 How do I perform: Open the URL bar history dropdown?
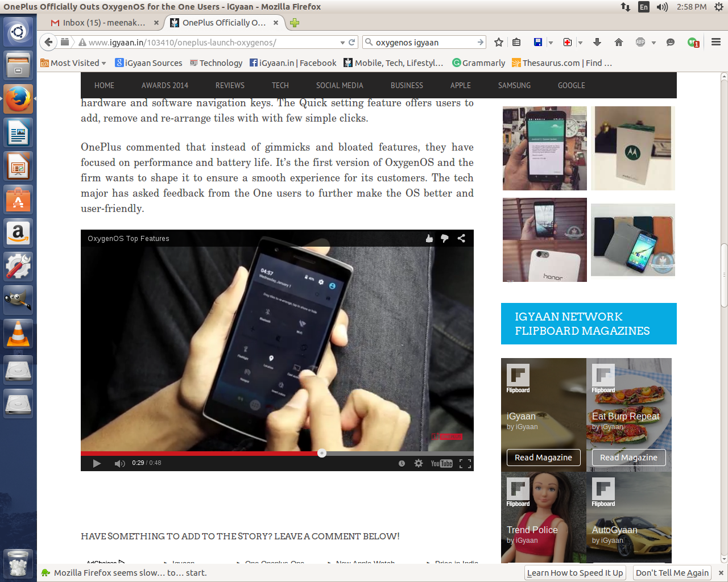tap(342, 43)
